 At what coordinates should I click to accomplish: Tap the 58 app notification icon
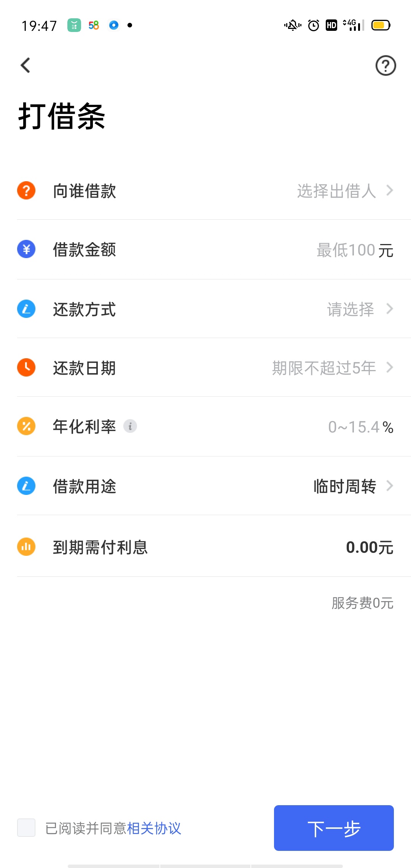point(94,25)
